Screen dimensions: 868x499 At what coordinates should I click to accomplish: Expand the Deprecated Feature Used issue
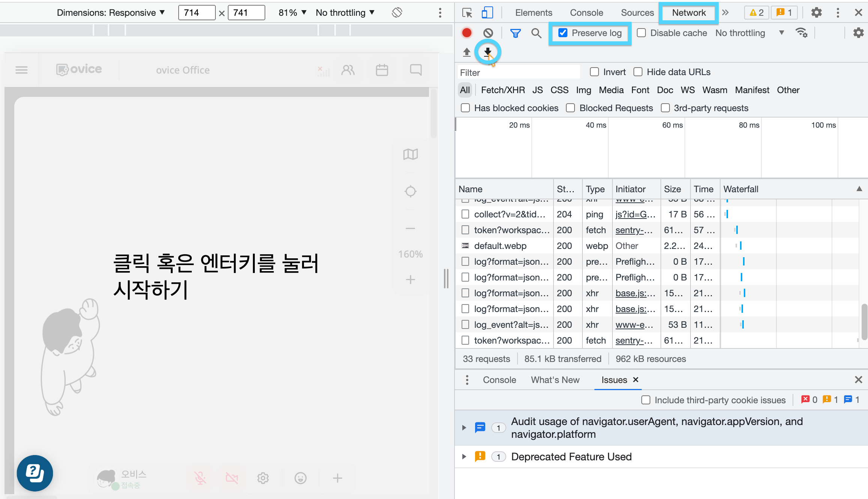[464, 457]
